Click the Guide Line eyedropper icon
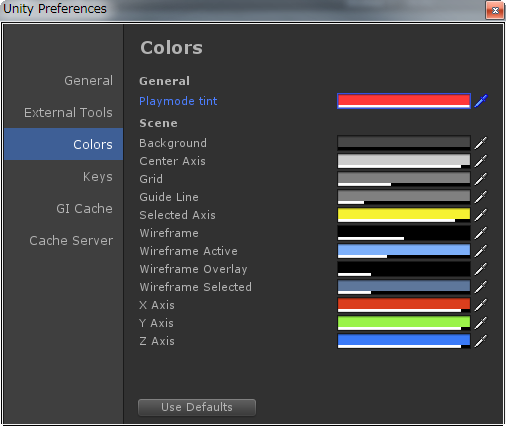 (x=481, y=197)
